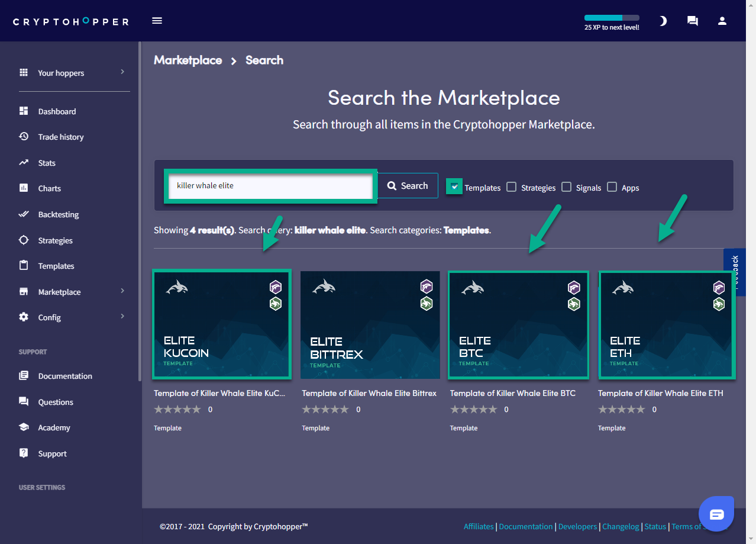Click the Backtesting checkmark icon
This screenshot has height=544, width=756.
click(x=24, y=214)
